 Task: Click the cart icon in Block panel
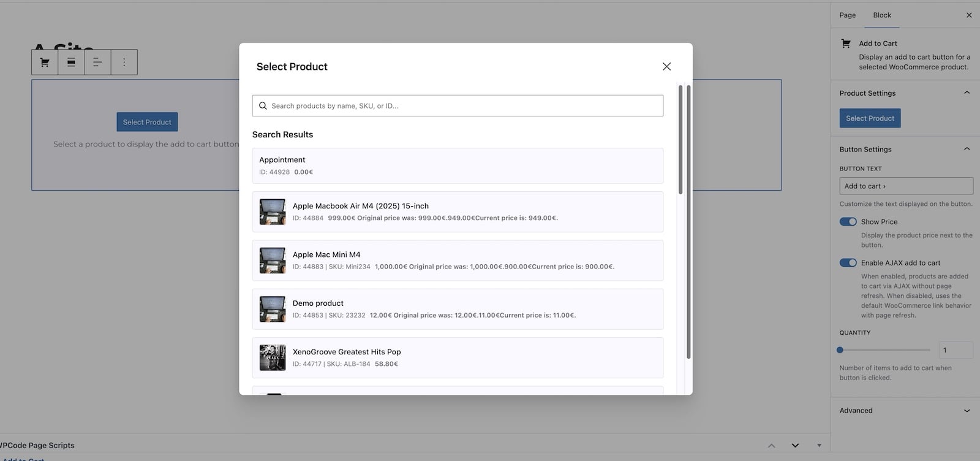tap(846, 44)
